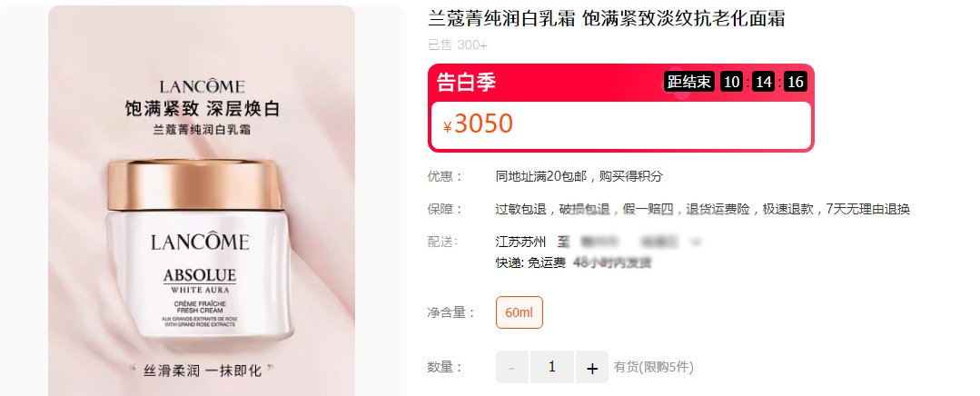Click the 退货运费险 guarantee item
The image size is (980, 396).
[x=718, y=209]
